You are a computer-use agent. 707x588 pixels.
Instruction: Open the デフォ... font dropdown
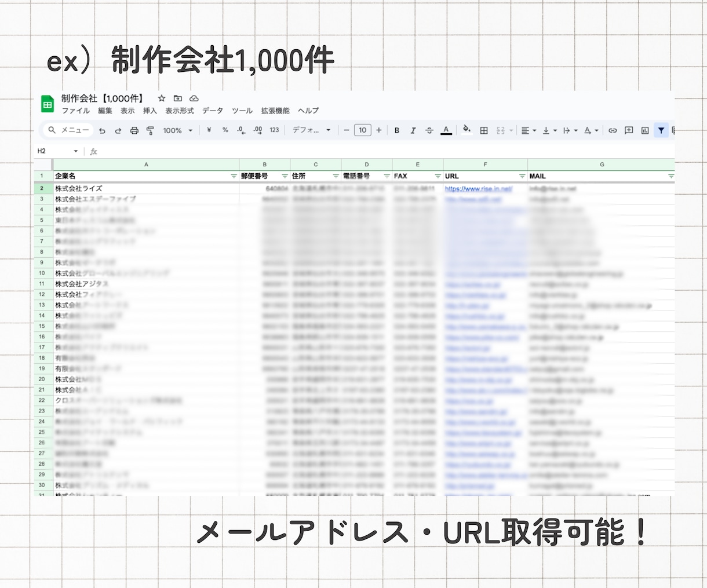tap(311, 130)
